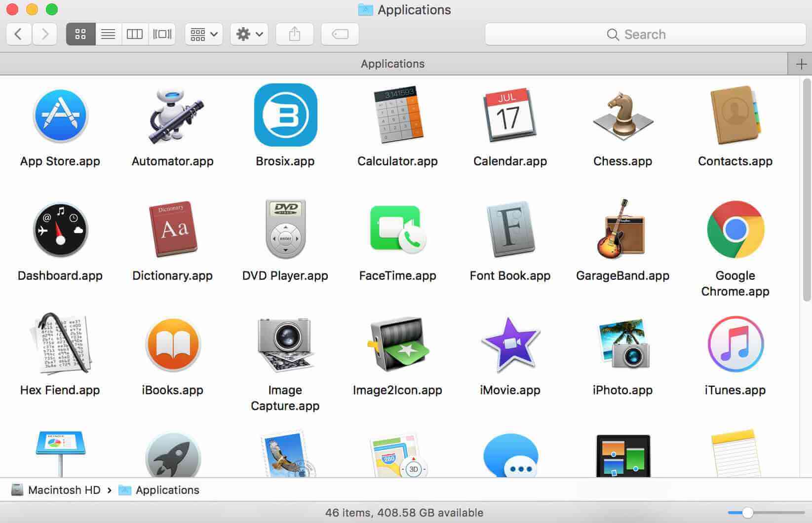Select the 'Image Capture.app' name label

[285, 398]
